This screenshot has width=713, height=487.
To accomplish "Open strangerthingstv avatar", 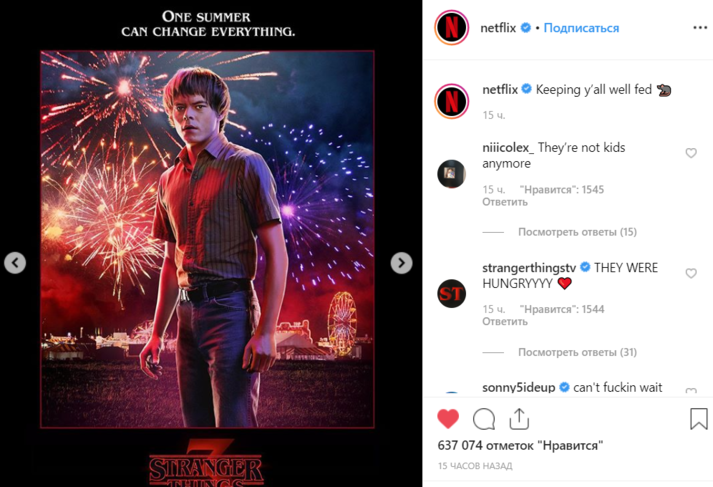I will pos(452,292).
